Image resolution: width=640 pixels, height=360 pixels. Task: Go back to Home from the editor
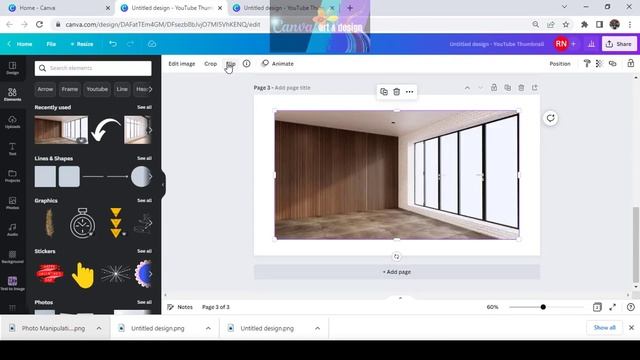(x=20, y=44)
